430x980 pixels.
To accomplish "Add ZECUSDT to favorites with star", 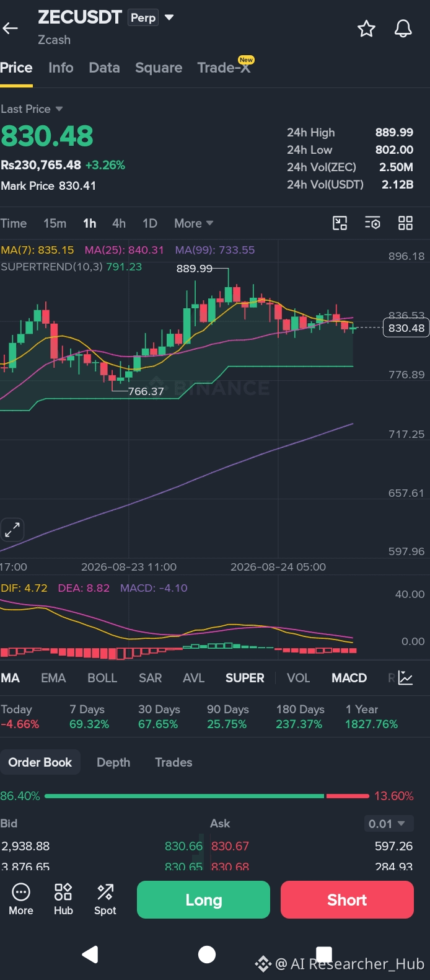I will tap(366, 29).
